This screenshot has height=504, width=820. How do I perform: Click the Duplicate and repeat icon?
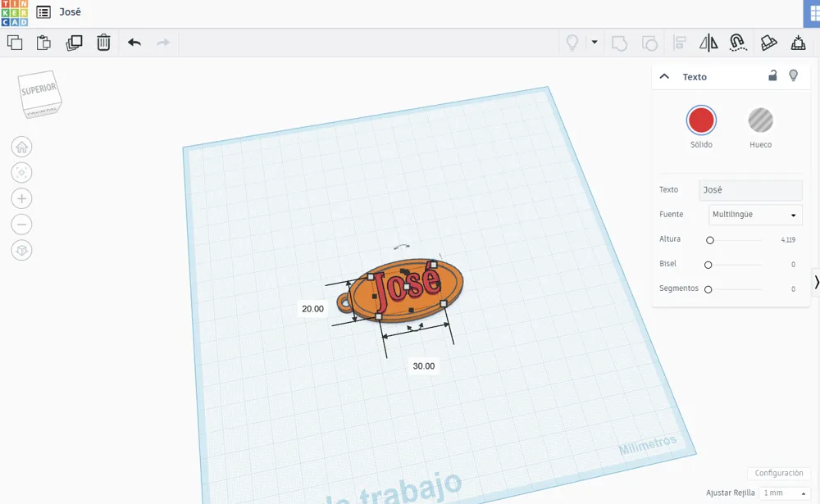[x=75, y=43]
